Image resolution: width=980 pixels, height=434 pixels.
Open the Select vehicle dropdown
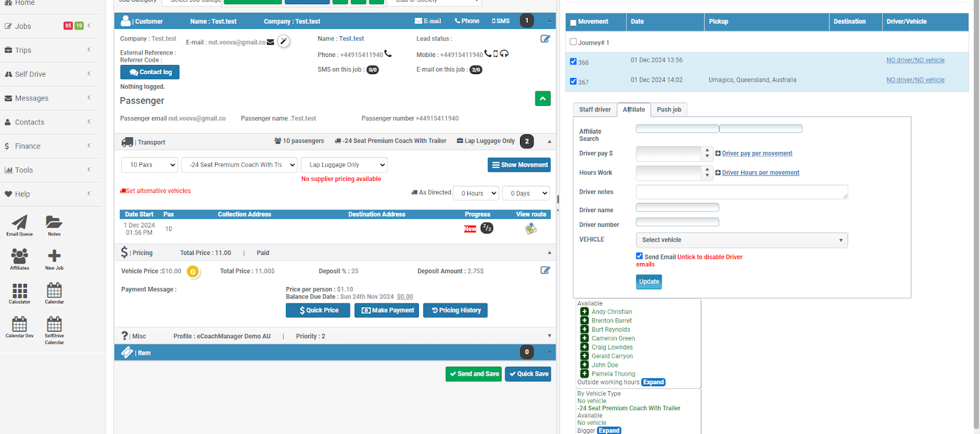(x=741, y=240)
